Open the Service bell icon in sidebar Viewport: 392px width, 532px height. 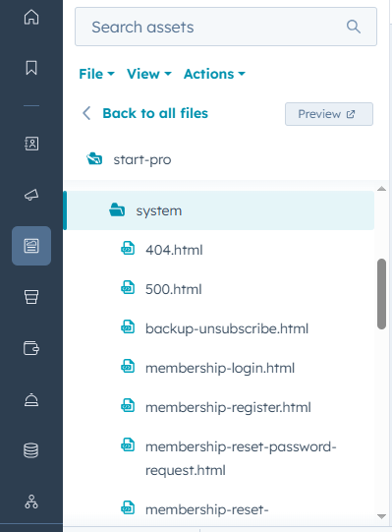(31, 399)
